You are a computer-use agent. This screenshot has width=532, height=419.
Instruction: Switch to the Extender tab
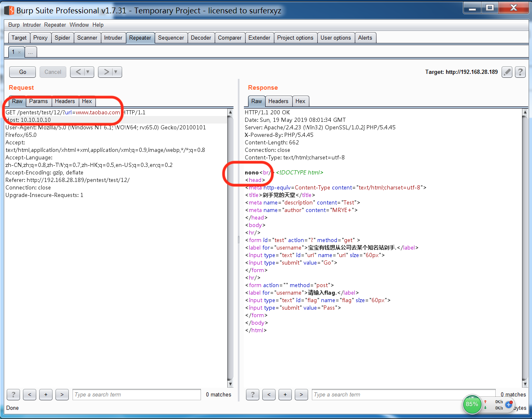pos(259,38)
